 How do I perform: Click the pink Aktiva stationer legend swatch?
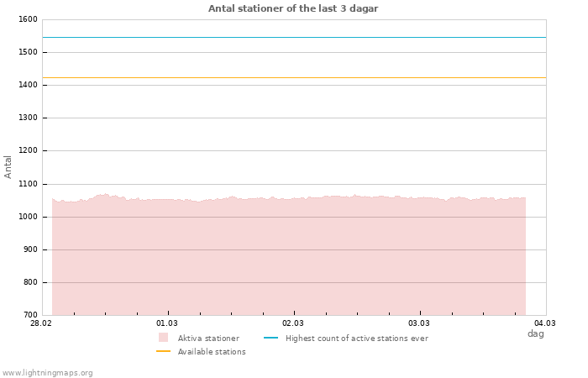(163, 338)
